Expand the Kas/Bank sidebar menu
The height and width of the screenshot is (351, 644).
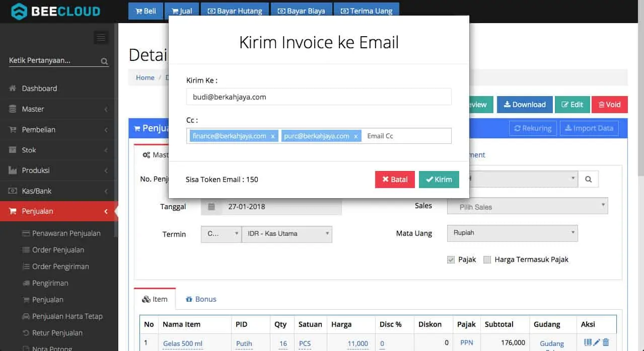[106, 191]
